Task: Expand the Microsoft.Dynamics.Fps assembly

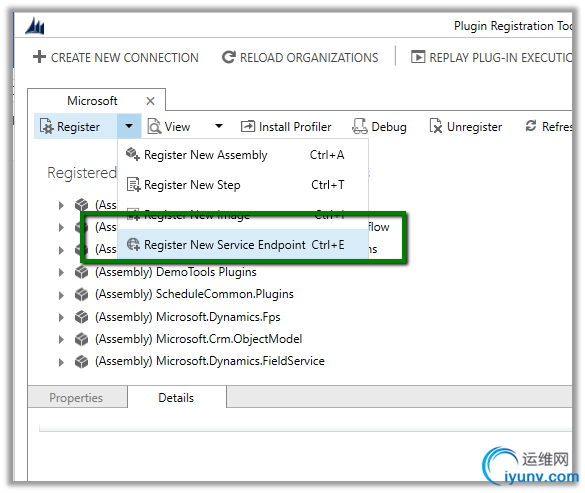Action: click(x=61, y=318)
